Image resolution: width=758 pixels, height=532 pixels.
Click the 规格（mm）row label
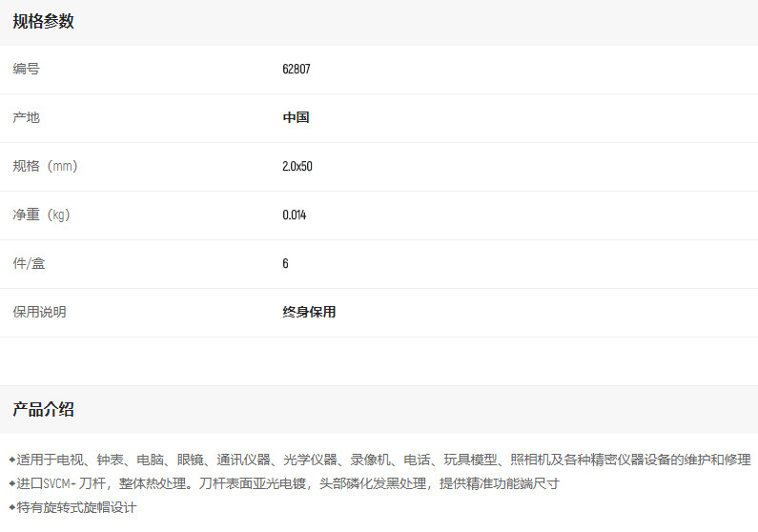46,166
